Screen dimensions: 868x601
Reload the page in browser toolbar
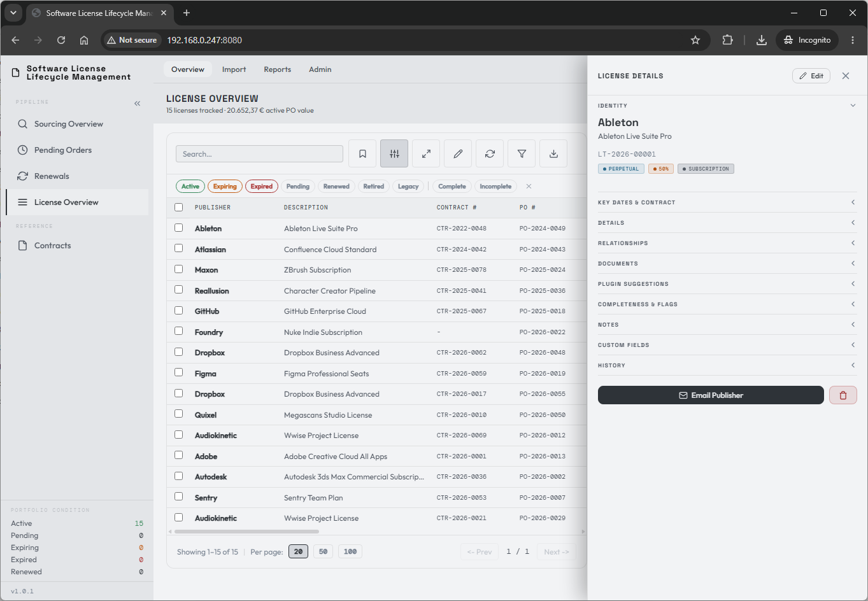(61, 40)
